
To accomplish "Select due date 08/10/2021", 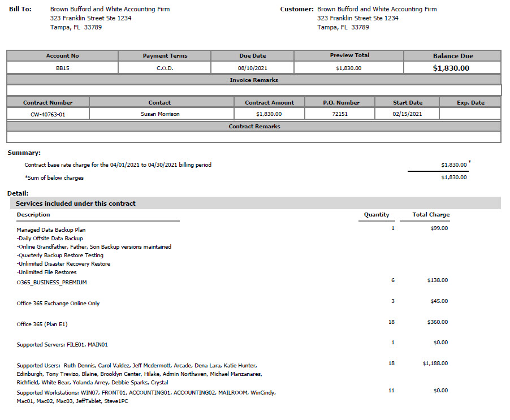I will click(x=252, y=68).
